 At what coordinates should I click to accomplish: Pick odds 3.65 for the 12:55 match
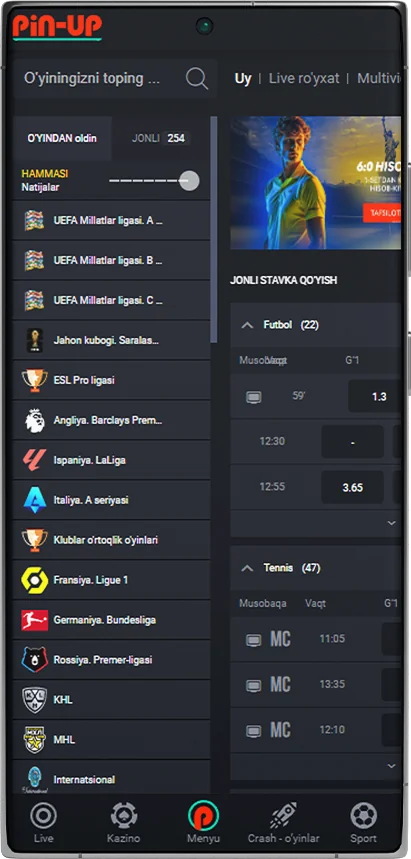(352, 487)
